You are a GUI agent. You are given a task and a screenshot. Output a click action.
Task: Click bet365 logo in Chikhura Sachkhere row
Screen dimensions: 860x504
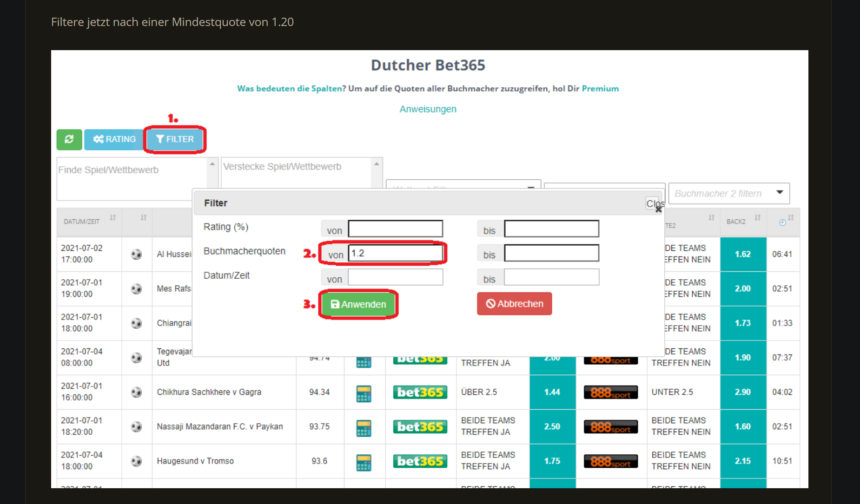click(x=420, y=393)
